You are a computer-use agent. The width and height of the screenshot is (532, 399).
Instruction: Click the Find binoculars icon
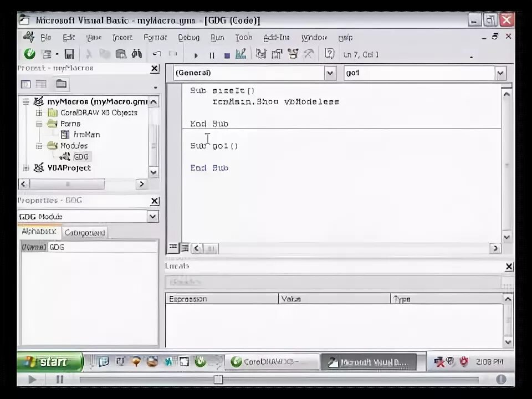137,54
